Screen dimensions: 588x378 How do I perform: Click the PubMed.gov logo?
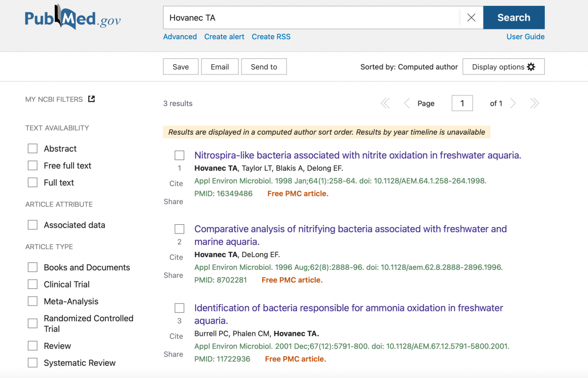point(73,18)
